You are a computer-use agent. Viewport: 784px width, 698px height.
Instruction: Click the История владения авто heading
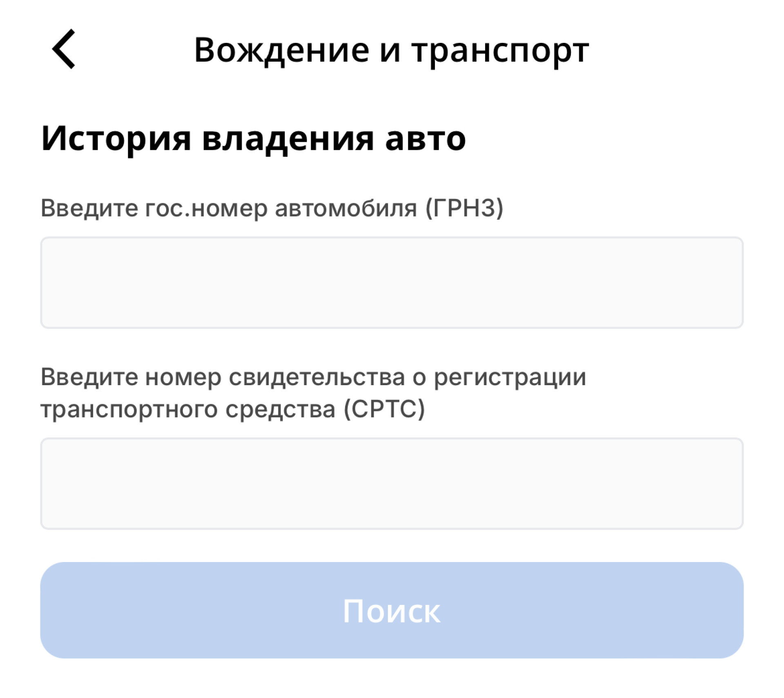tap(253, 138)
